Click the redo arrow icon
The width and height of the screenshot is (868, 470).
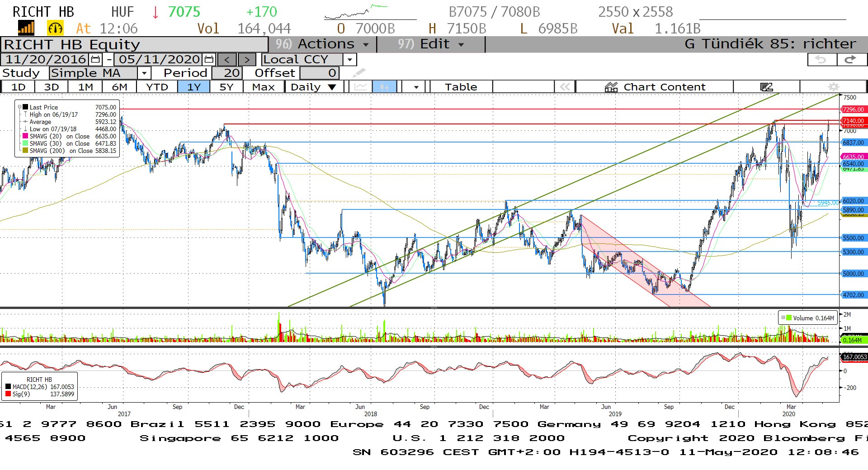tap(851, 59)
